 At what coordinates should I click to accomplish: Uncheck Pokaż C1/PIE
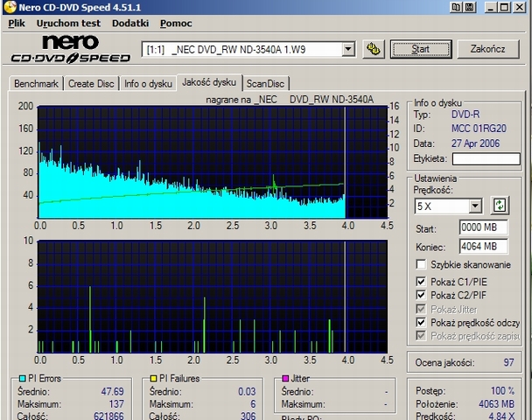click(421, 282)
